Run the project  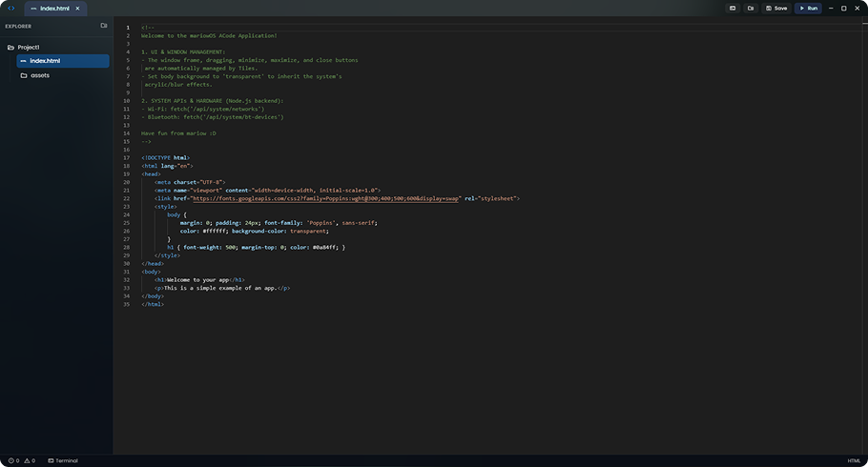pyautogui.click(x=808, y=9)
